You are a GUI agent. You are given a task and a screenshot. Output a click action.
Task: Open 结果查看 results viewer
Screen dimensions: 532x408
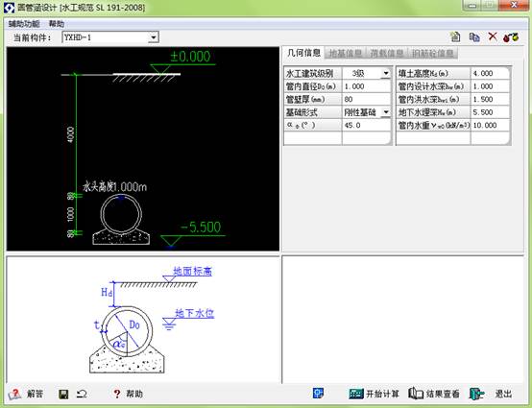434,394
